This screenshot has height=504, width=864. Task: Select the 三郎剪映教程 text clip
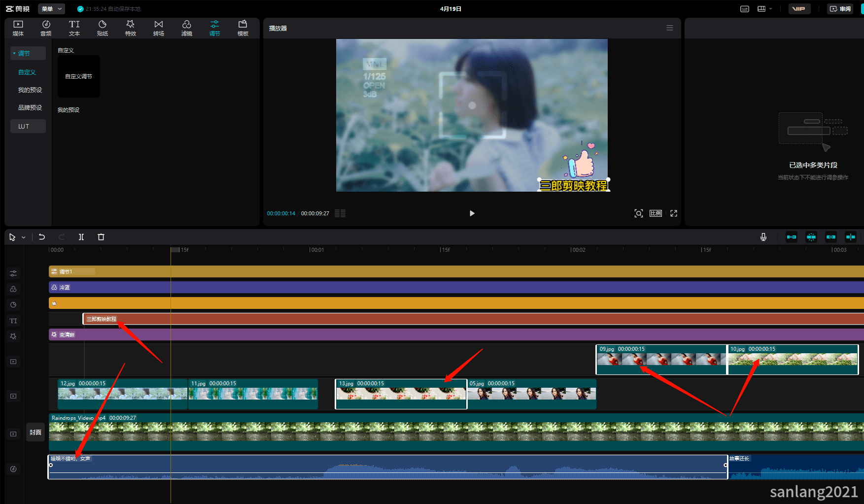473,319
